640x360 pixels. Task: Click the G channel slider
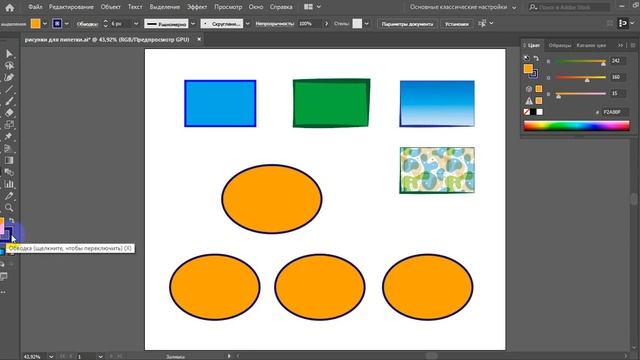(580, 78)
